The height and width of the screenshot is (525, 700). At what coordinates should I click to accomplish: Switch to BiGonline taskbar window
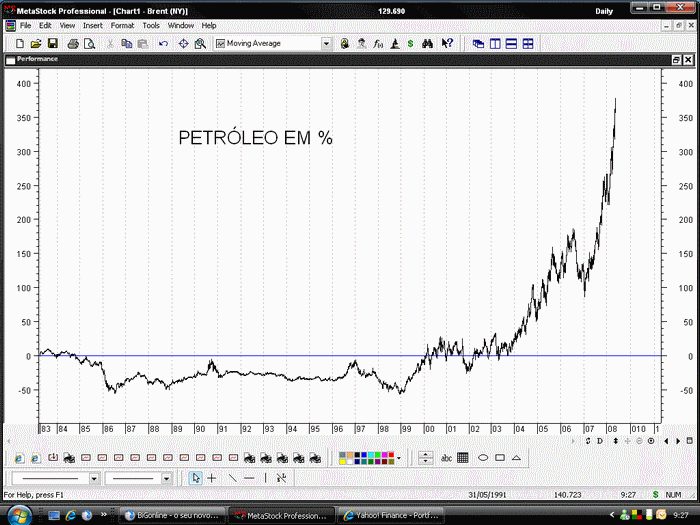tap(172, 515)
